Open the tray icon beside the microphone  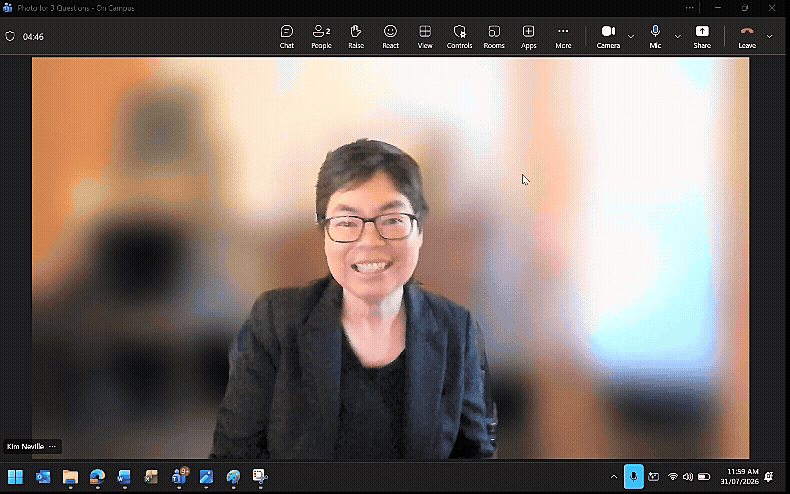pyautogui.click(x=654, y=476)
